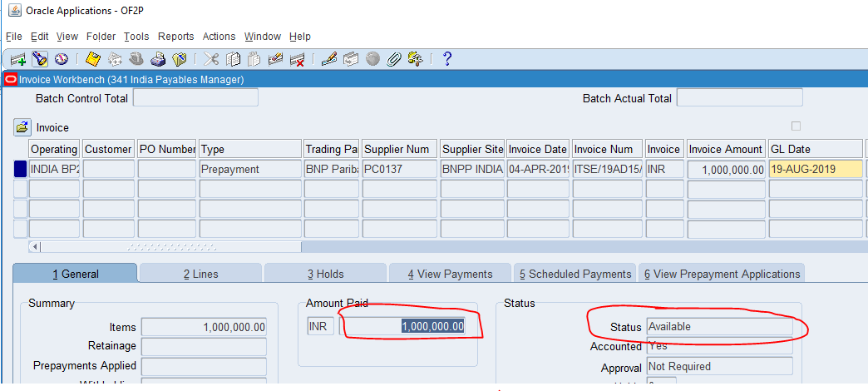
Task: Click the Cut scissors icon
Action: point(211,59)
